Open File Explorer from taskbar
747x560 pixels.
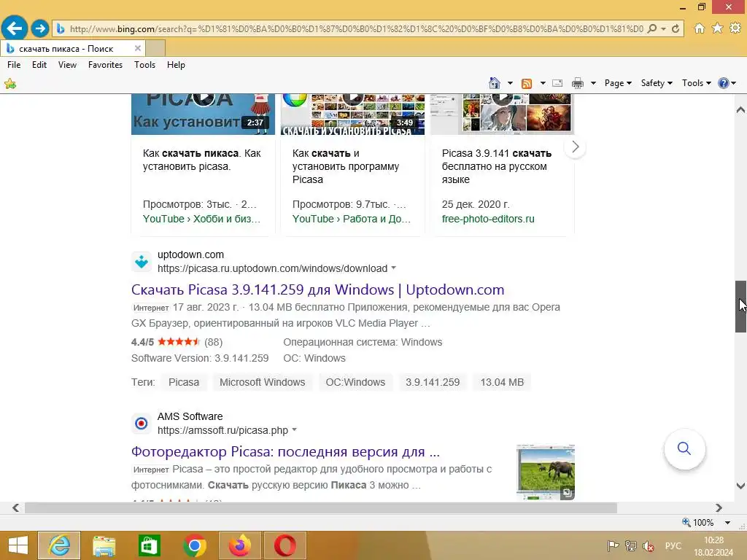pos(104,545)
